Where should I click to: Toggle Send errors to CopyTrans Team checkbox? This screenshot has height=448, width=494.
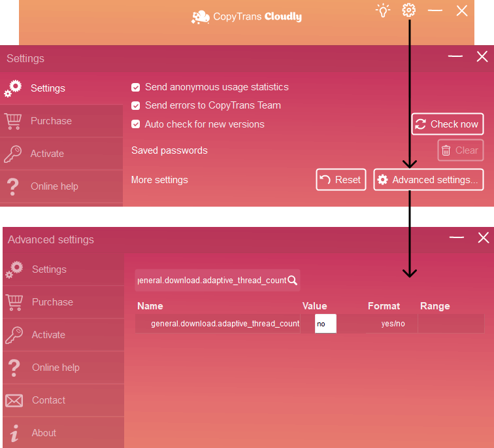[x=135, y=105]
